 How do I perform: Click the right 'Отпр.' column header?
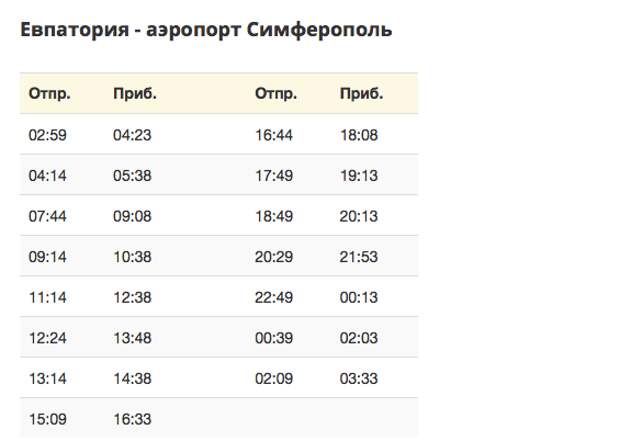point(276,94)
